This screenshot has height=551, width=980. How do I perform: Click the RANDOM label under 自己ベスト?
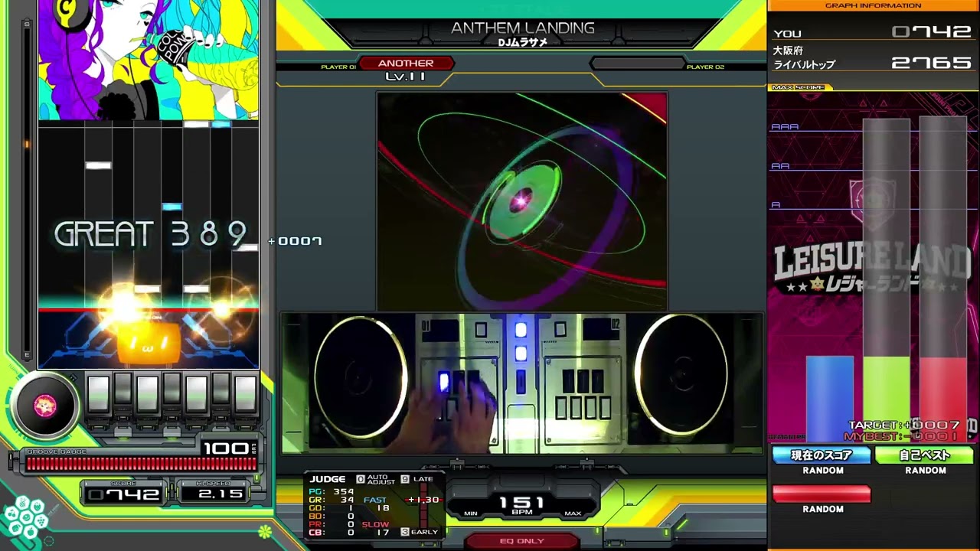pyautogui.click(x=926, y=471)
